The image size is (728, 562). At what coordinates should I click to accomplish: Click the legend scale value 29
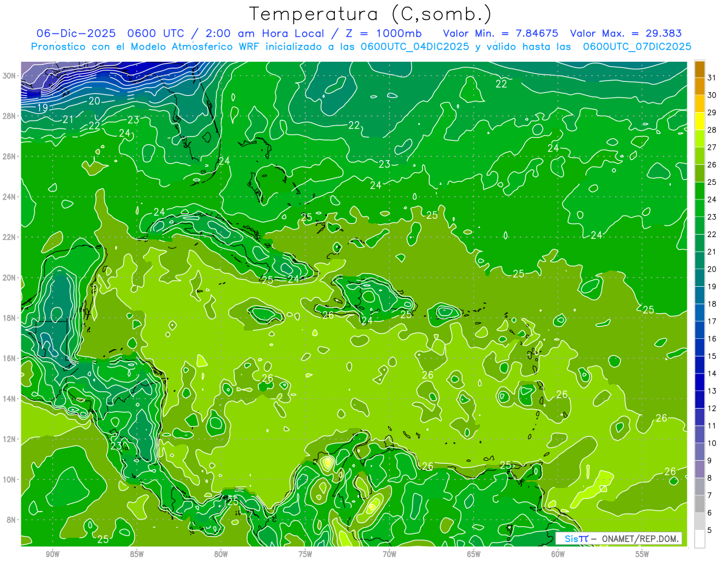pyautogui.click(x=712, y=112)
